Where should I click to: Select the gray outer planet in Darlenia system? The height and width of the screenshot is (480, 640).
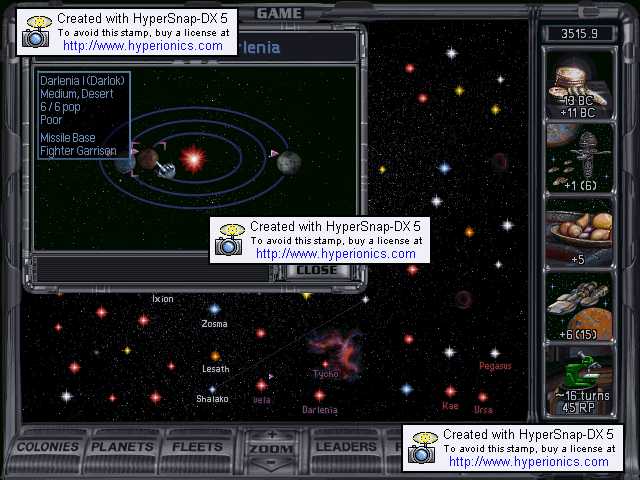coord(289,162)
